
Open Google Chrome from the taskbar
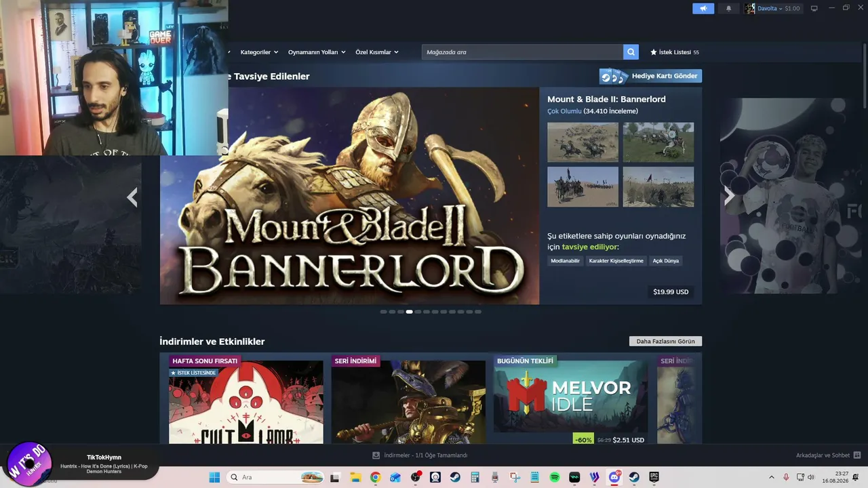pos(375,477)
